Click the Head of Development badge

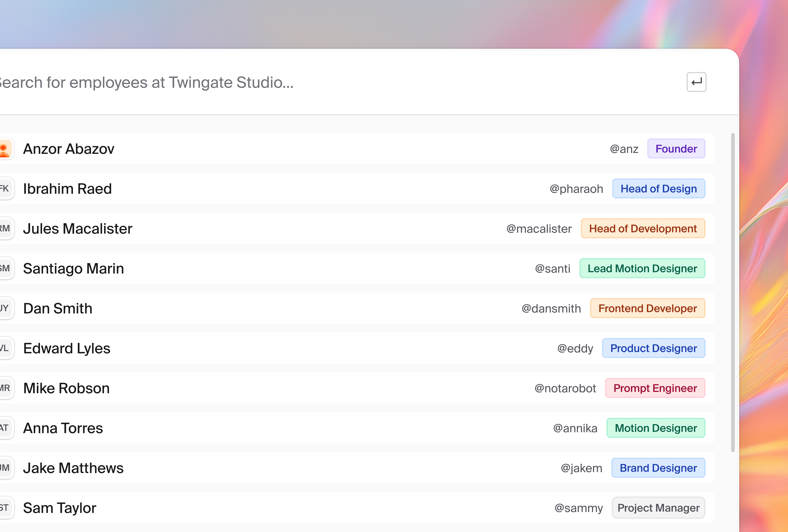click(x=643, y=229)
